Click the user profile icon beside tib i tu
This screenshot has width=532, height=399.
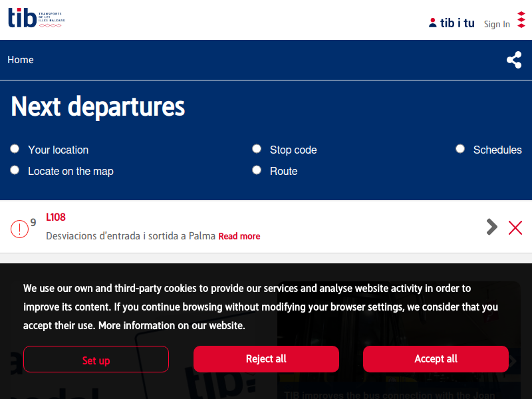click(x=433, y=23)
